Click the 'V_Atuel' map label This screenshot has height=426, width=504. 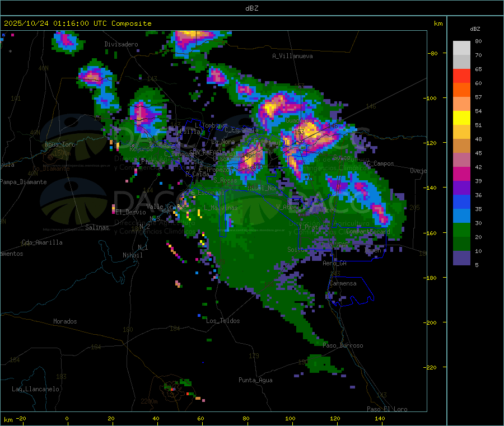click(288, 207)
